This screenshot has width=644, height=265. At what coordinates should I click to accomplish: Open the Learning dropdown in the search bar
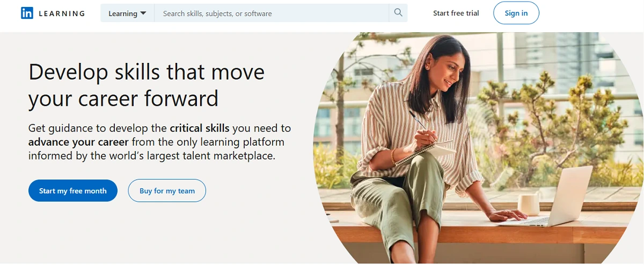pos(127,13)
